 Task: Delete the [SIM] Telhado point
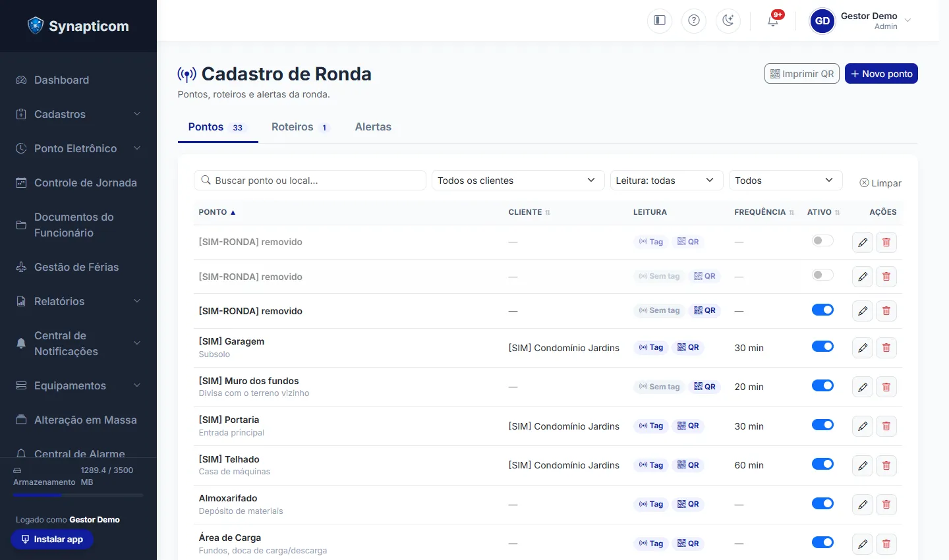pos(886,466)
